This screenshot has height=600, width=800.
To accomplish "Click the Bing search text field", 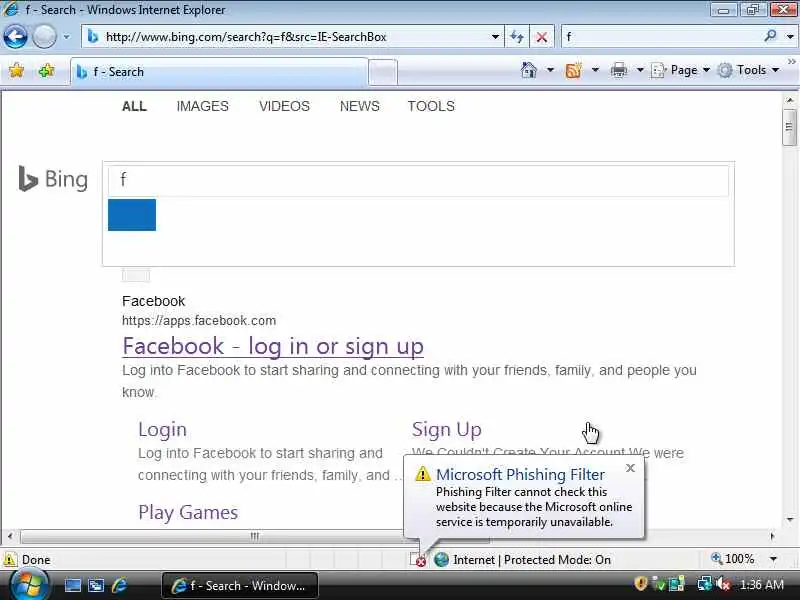I will pyautogui.click(x=418, y=180).
